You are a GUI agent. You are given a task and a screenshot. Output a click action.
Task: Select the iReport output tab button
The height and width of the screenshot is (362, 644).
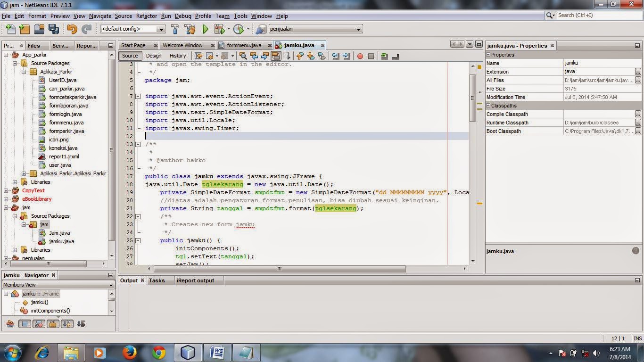click(x=196, y=280)
